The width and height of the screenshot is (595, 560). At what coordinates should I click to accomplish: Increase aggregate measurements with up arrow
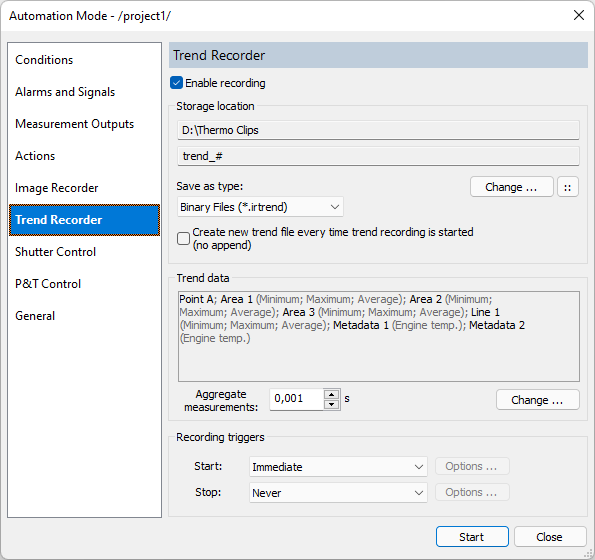click(332, 394)
